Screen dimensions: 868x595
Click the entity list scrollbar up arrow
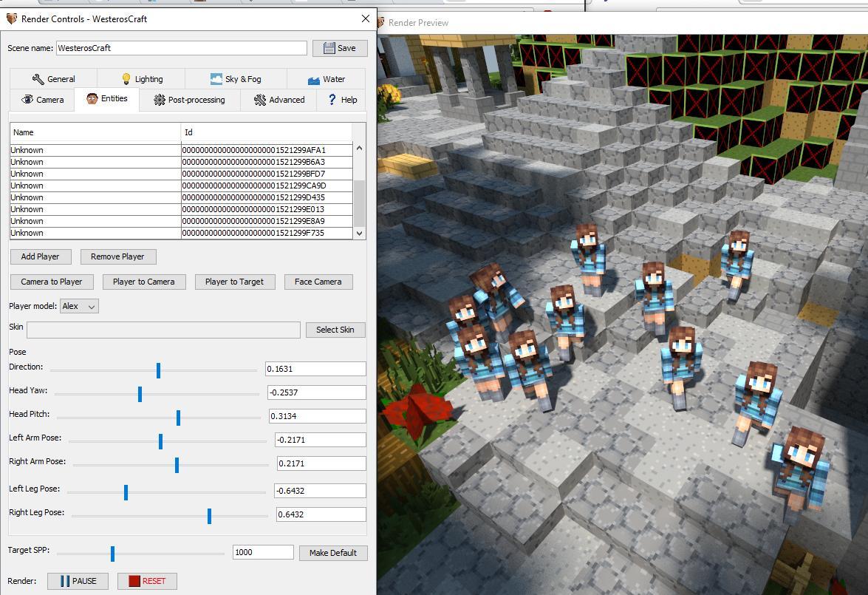[359, 147]
